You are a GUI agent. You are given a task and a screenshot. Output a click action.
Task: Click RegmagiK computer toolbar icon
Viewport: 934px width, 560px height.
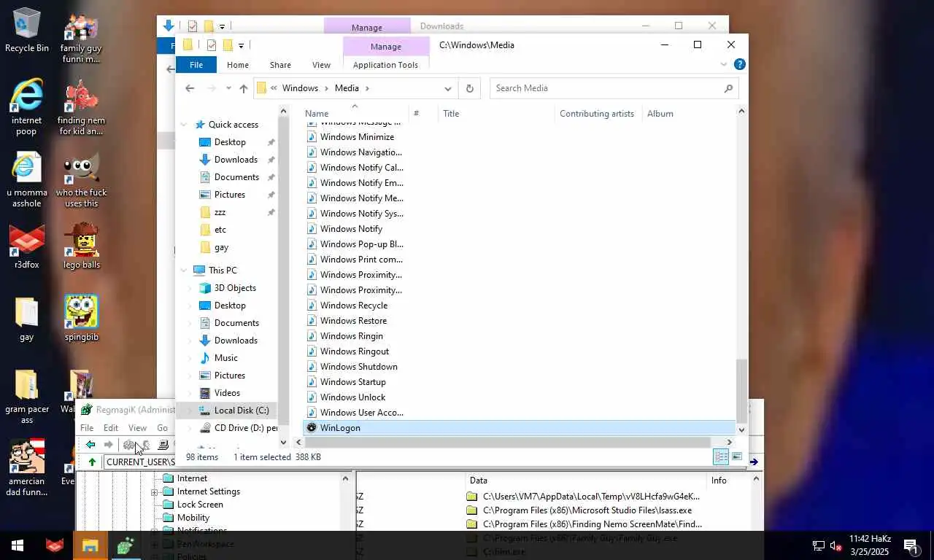[163, 445]
